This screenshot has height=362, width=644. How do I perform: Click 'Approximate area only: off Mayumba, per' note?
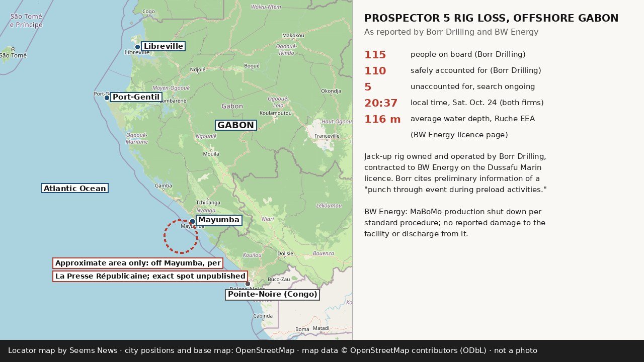(x=138, y=263)
